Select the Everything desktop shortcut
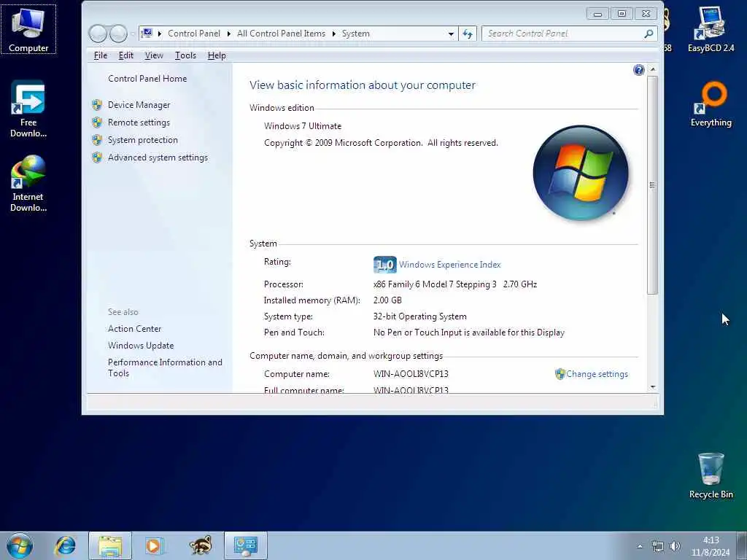Viewport: 747px width, 560px height. (x=711, y=104)
